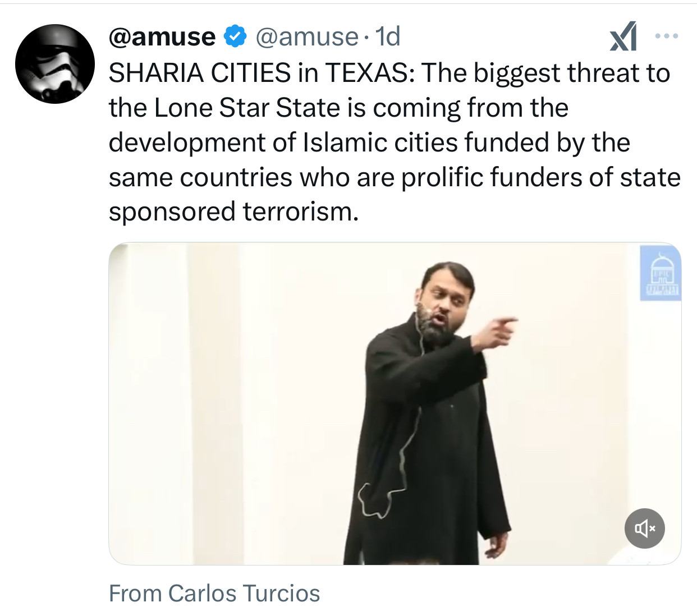697x616 pixels.
Task: Open the 1d post timestamp
Action: 388,37
